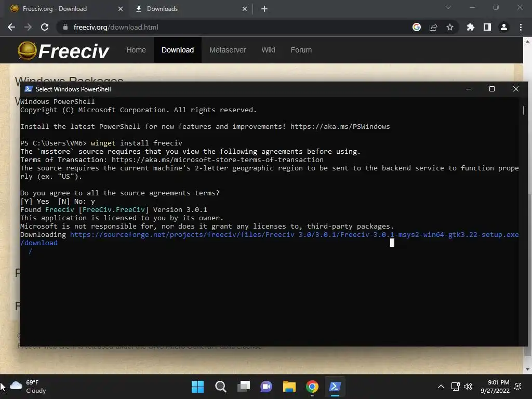Open the tab search chevron in Chrome
Viewport: 532px width, 399px height.
point(448,7)
